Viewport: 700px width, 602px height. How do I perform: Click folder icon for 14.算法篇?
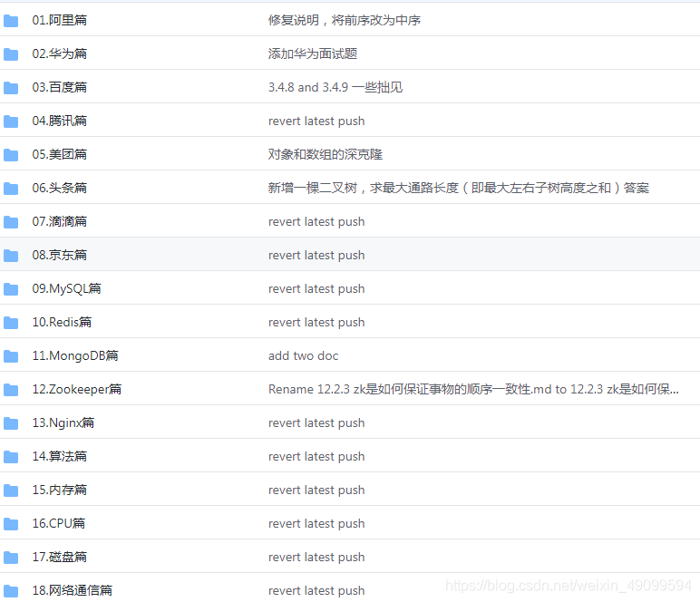(11, 457)
